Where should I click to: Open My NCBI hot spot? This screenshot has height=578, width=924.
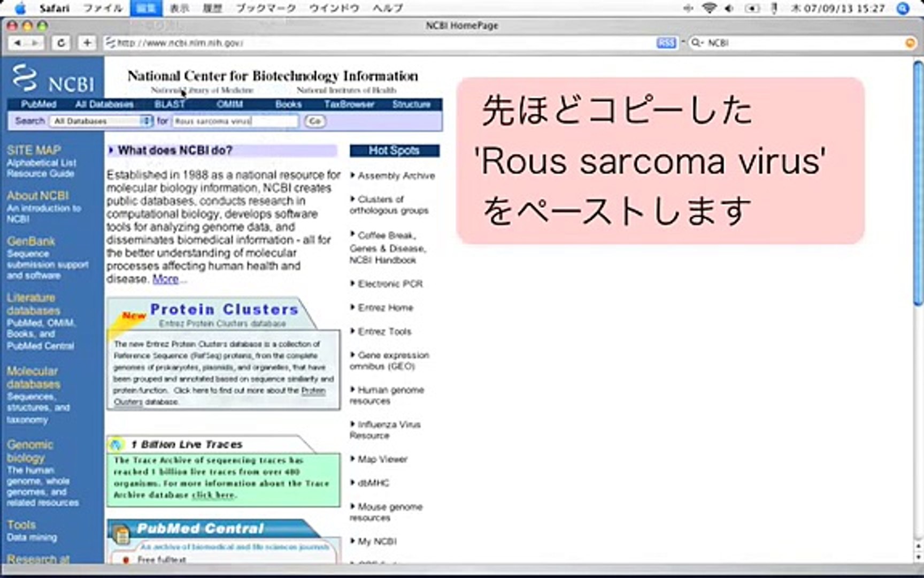coord(377,542)
